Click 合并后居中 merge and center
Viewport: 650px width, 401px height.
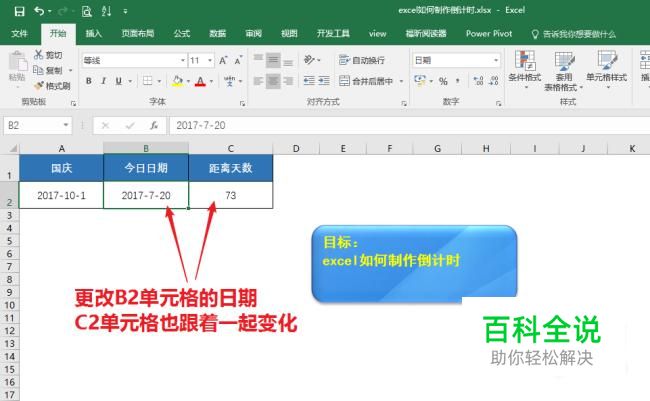tap(366, 81)
